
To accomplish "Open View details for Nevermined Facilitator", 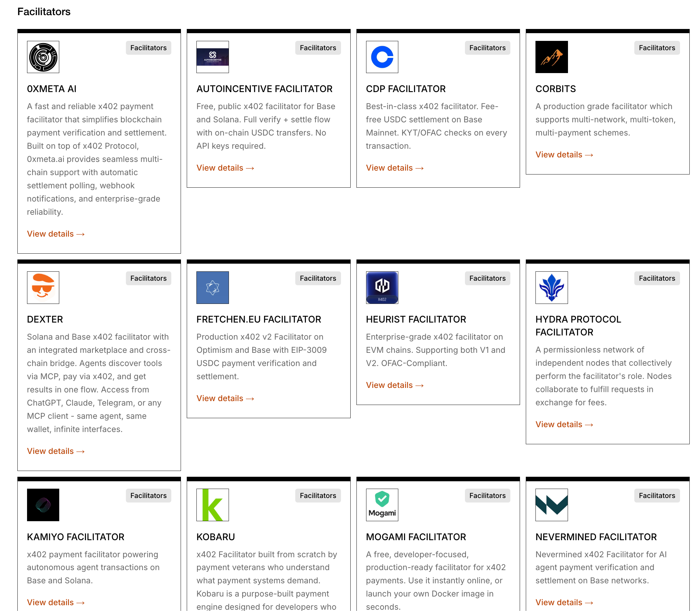I will pos(564,603).
